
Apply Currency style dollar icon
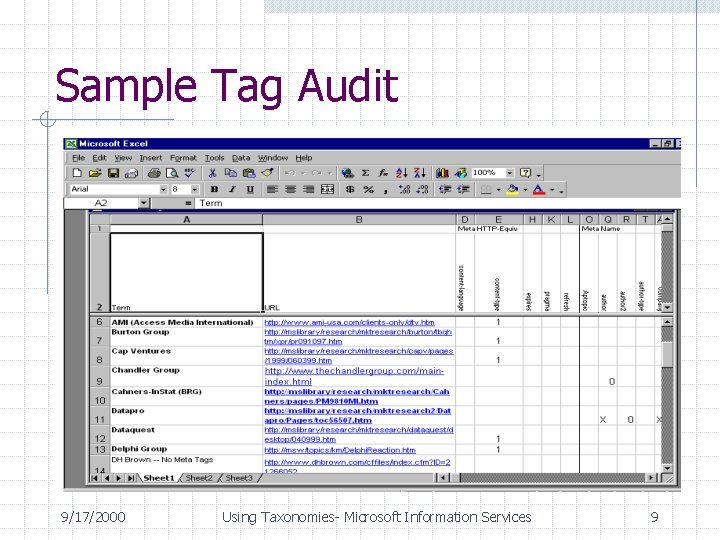350,189
